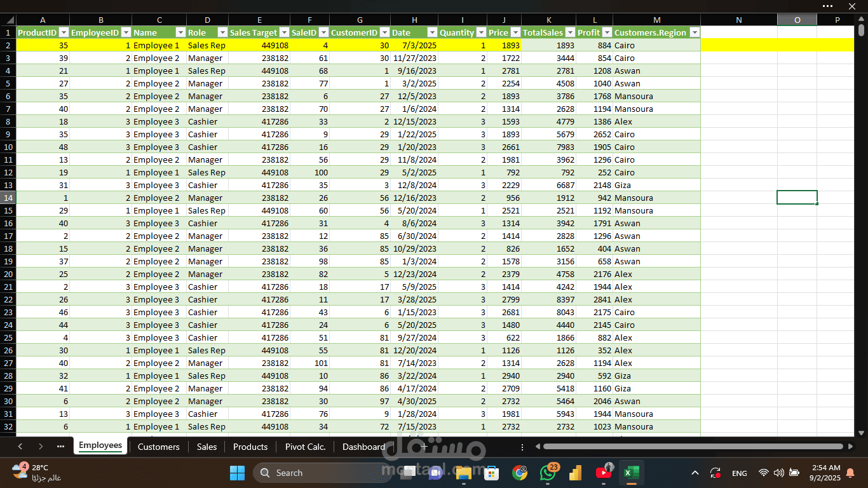
Task: Switch to the Dashboard sheet tab
Action: 363,447
